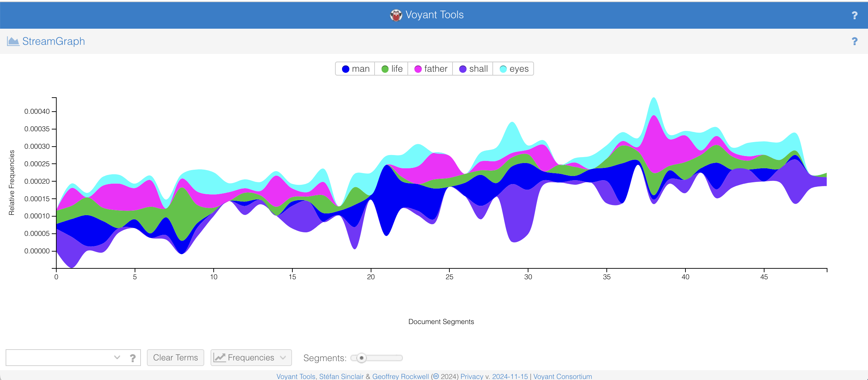Toggle the man legend entry

tap(355, 69)
